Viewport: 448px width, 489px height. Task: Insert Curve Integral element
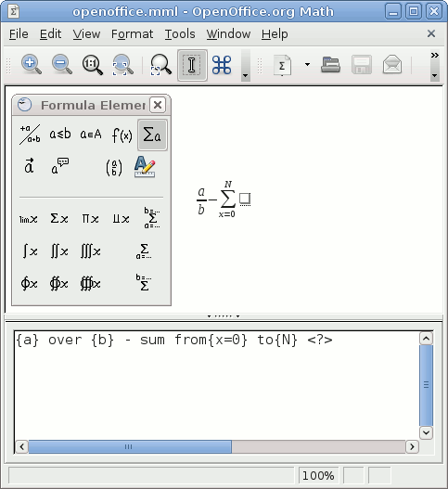pos(29,284)
